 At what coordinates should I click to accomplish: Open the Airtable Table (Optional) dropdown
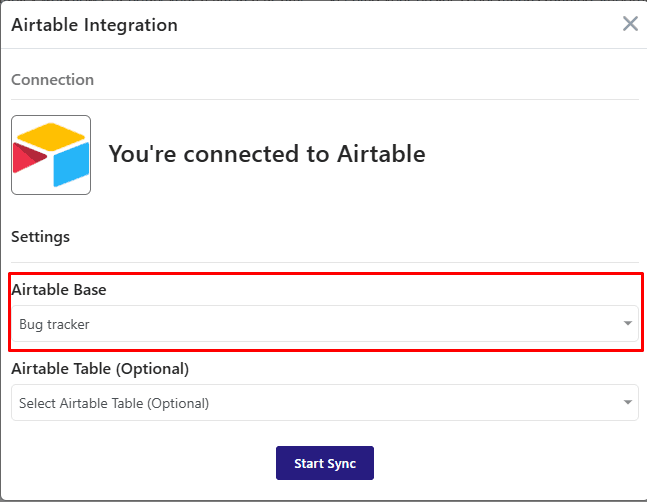click(x=325, y=403)
